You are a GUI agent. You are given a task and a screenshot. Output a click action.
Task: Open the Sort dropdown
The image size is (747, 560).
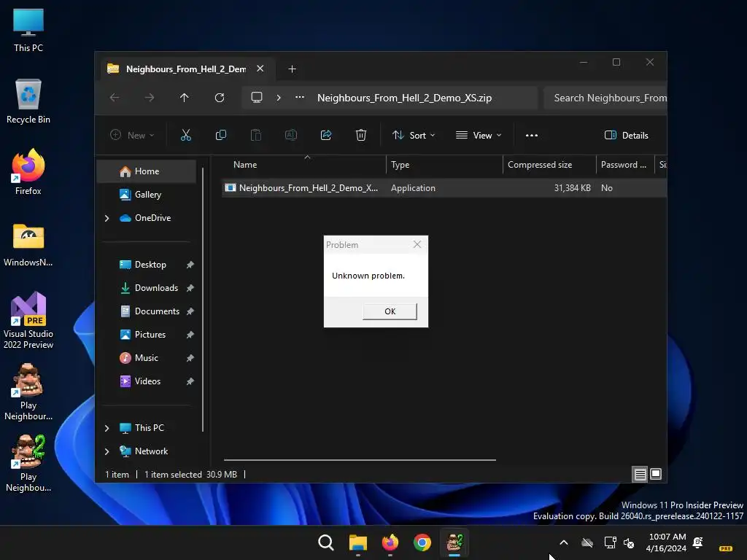[x=414, y=135]
